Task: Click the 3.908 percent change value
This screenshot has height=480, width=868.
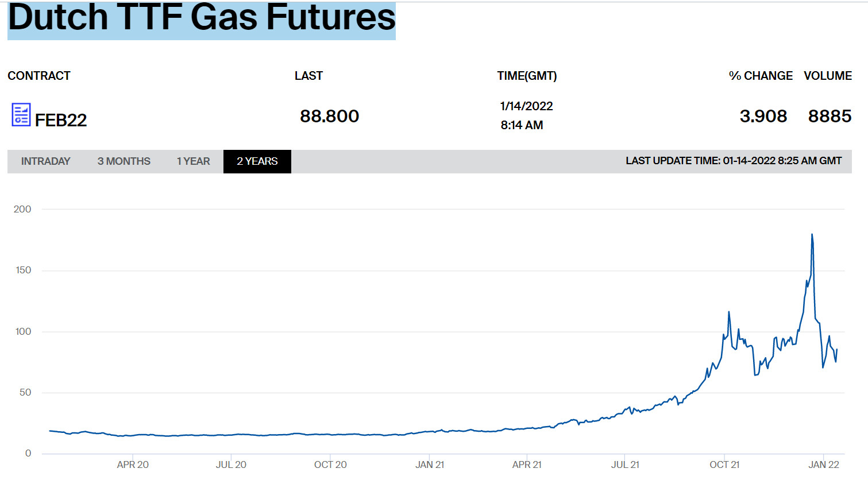Action: coord(763,116)
